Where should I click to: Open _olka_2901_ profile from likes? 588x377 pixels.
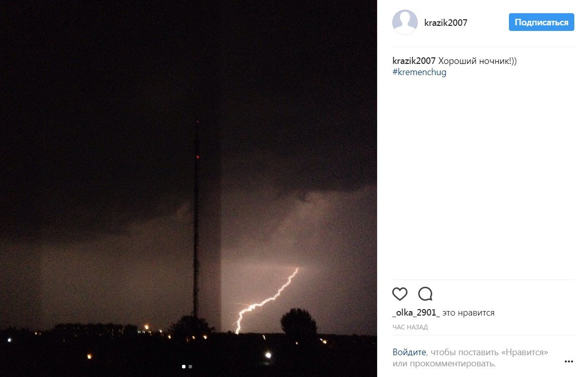coord(416,313)
